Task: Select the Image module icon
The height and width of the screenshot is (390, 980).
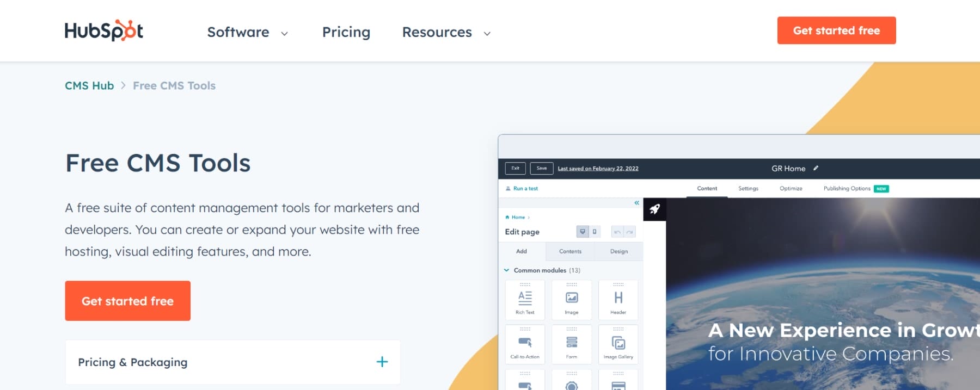Action: pyautogui.click(x=572, y=300)
